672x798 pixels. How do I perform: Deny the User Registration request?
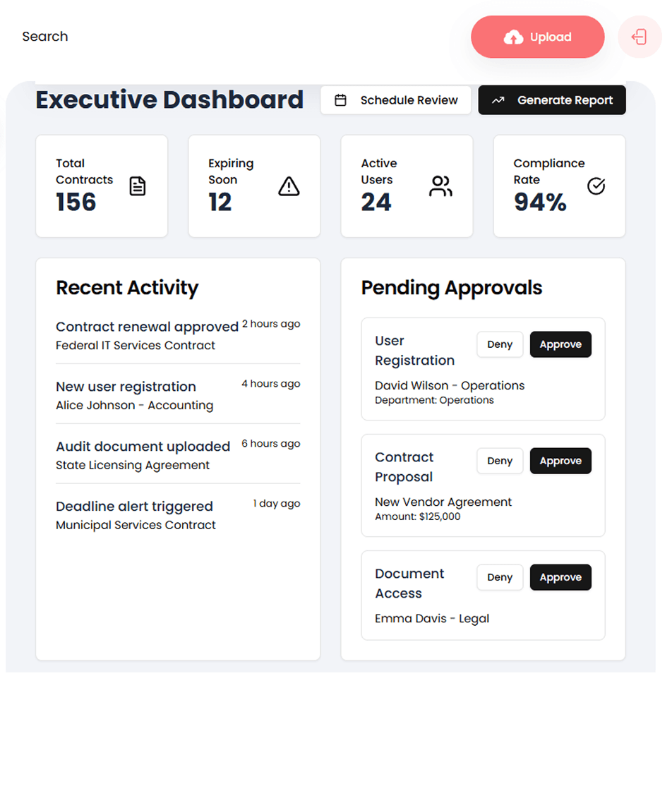click(500, 344)
